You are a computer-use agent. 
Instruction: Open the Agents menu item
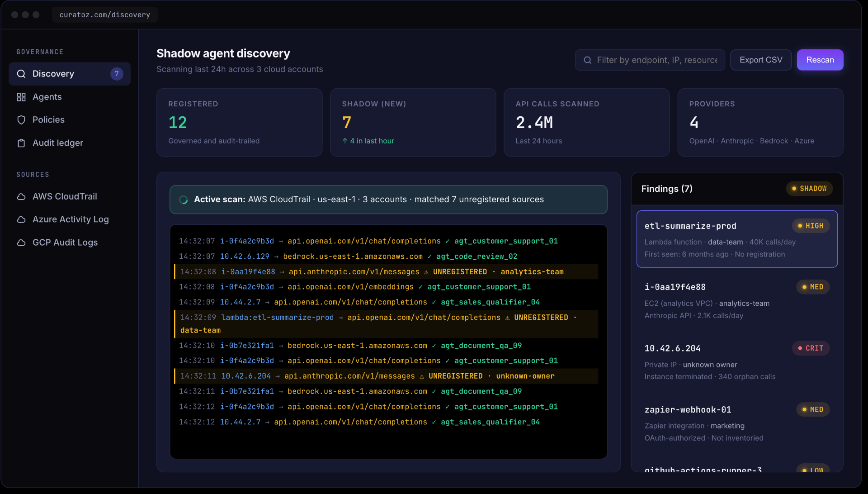point(70,97)
